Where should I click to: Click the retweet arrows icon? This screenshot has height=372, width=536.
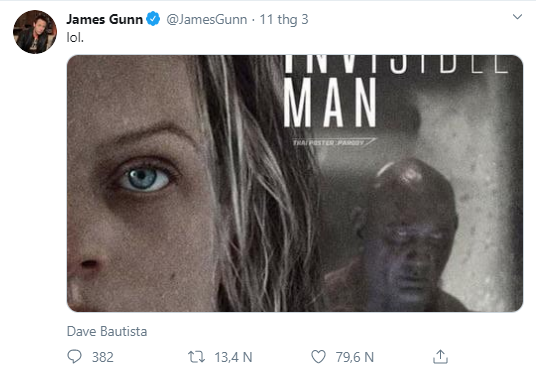196,357
